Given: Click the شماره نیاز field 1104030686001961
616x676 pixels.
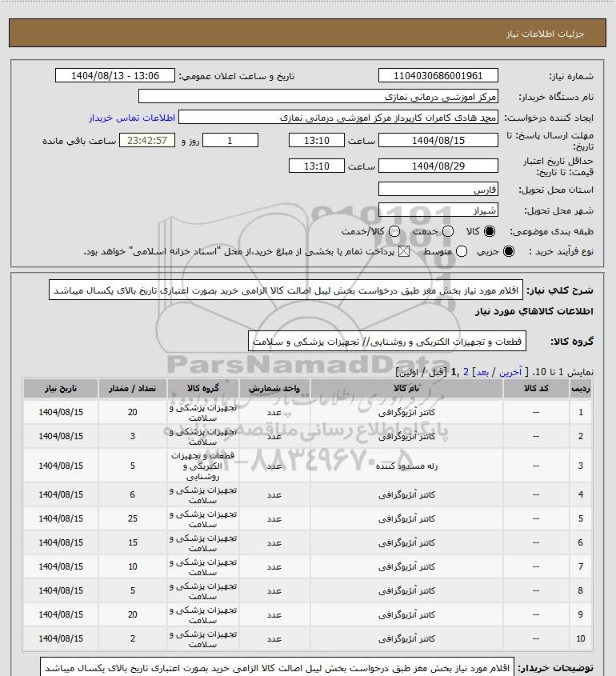Looking at the screenshot, I should point(438,75).
